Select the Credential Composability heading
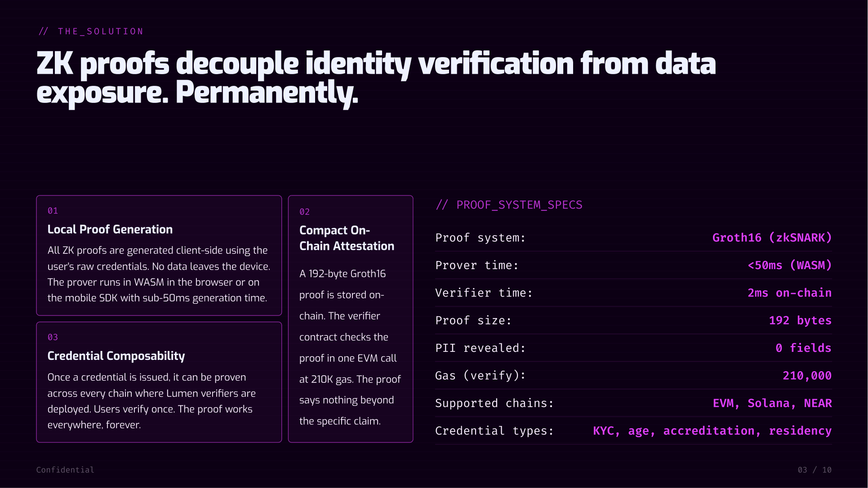This screenshot has width=868, height=488. (x=116, y=356)
